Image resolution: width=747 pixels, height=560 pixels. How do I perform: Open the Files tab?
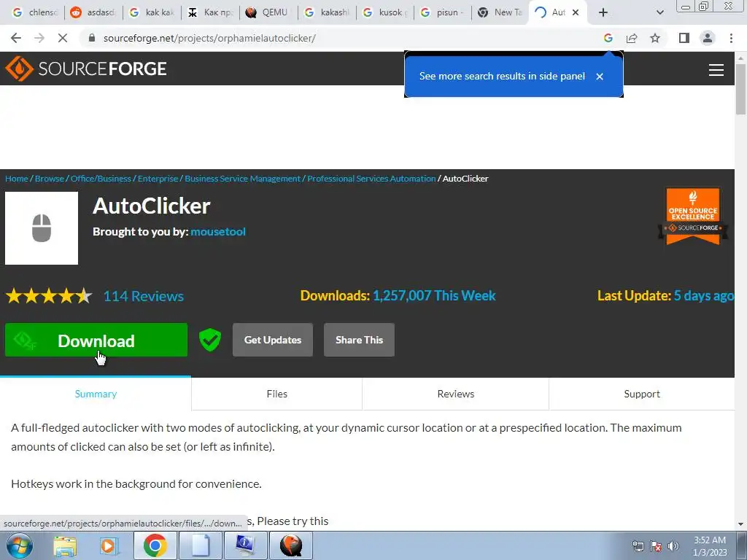coord(276,394)
